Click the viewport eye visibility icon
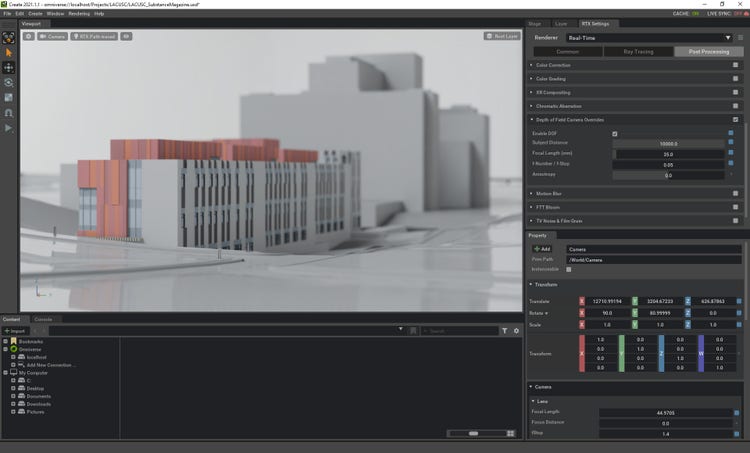This screenshot has height=453, width=750. (x=127, y=36)
